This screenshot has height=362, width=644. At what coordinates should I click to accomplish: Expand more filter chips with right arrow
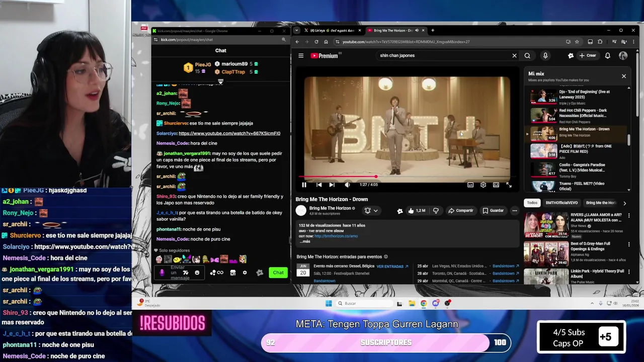pyautogui.click(x=625, y=203)
